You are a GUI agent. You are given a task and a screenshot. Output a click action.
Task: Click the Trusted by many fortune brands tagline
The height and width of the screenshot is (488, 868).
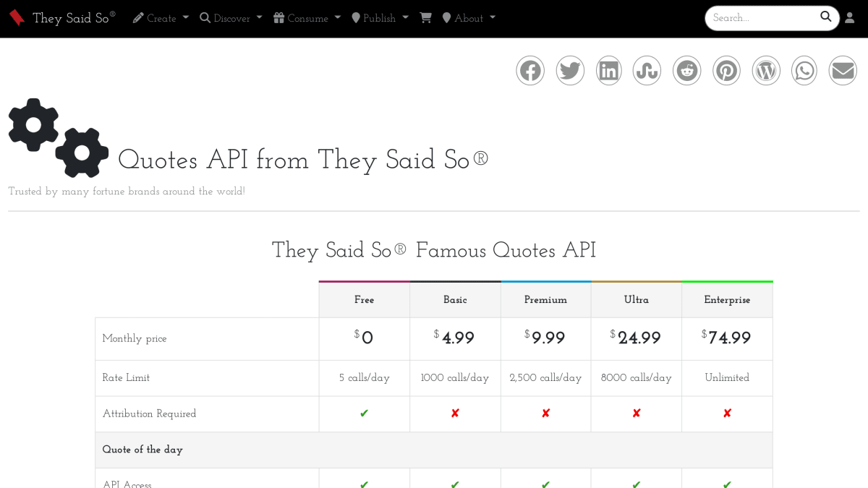coord(127,192)
